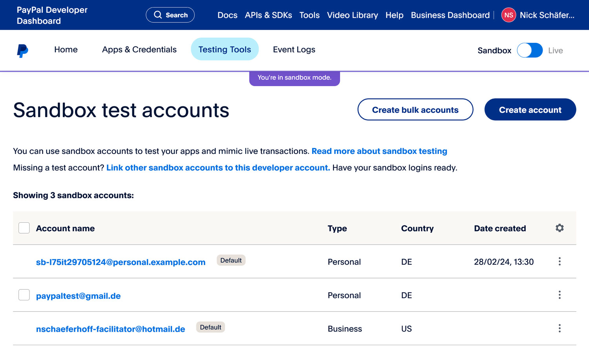Check the paypaltest@gmail.de row checkbox
The image size is (589, 364).
pos(24,295)
